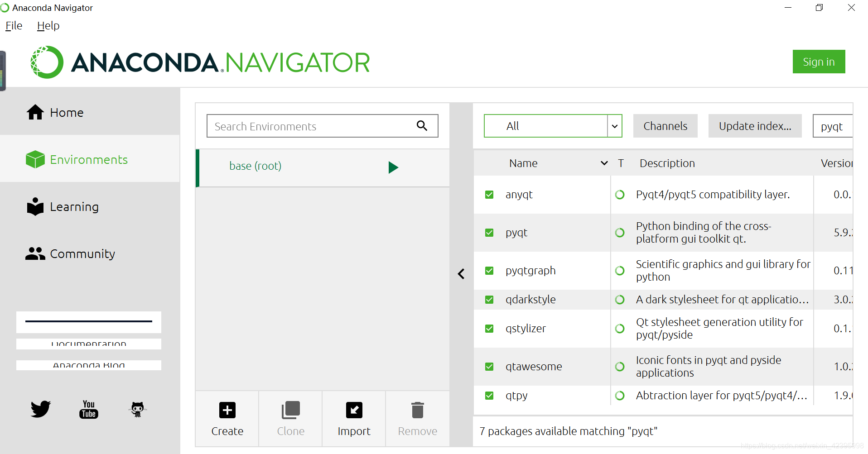Import an environment with Import button
The image size is (868, 454).
tap(354, 419)
